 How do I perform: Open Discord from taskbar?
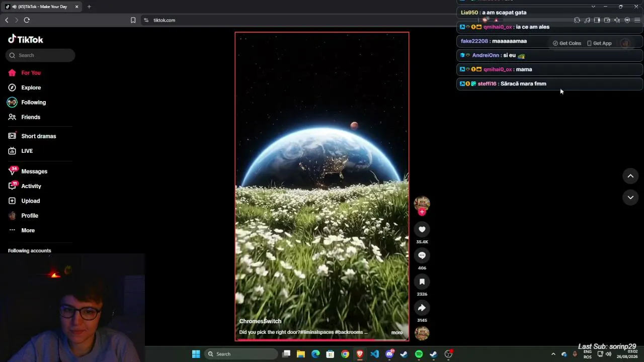(389, 354)
